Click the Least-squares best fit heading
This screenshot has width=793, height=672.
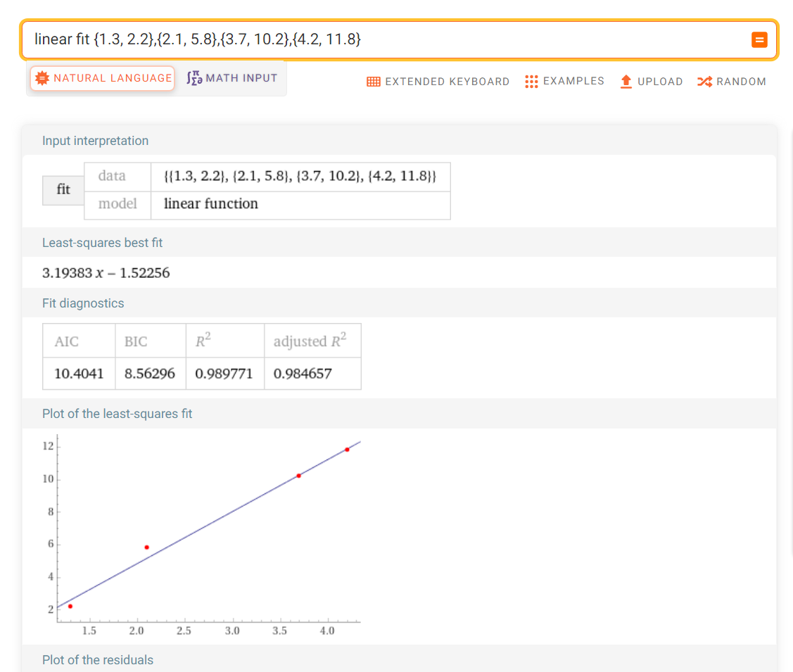(x=102, y=243)
